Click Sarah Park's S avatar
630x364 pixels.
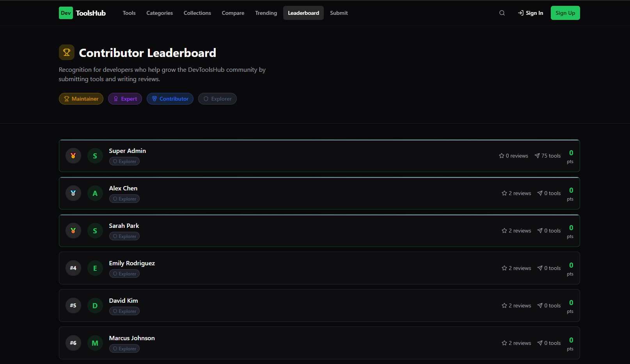(x=95, y=231)
